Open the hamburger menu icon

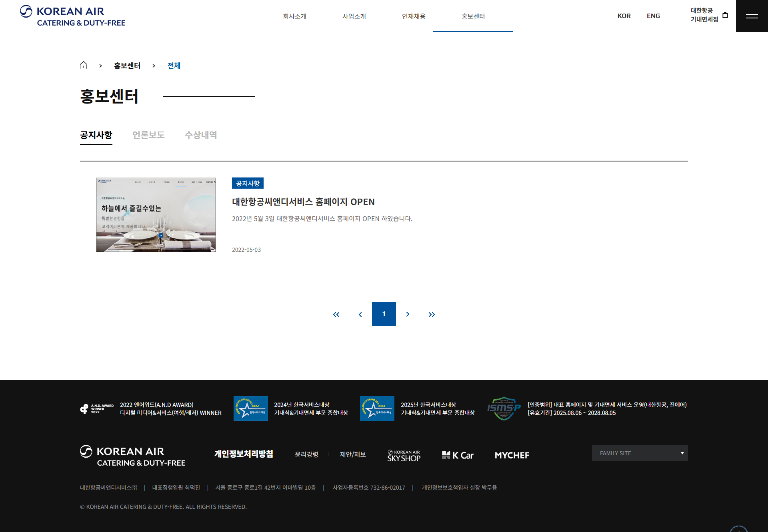[752, 16]
